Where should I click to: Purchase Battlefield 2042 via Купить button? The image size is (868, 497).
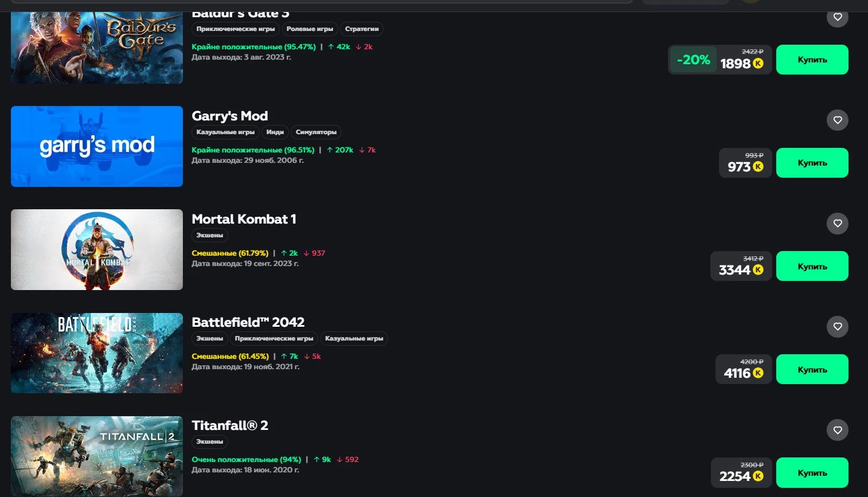click(812, 369)
